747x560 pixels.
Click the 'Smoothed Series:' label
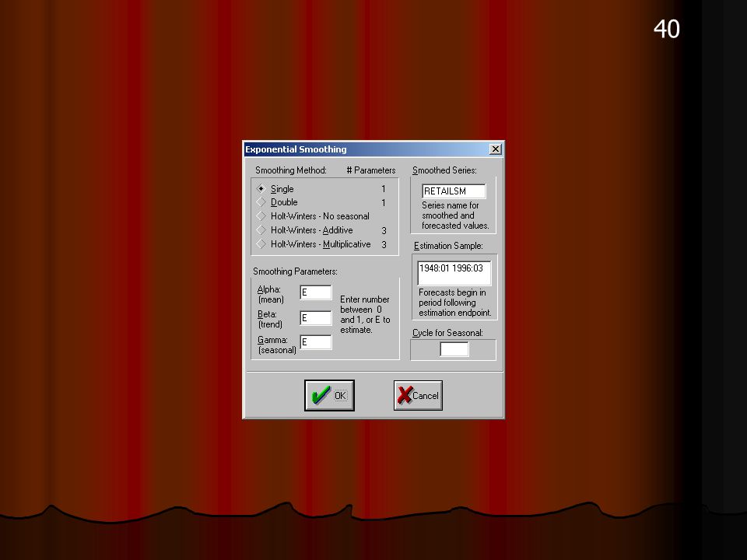pyautogui.click(x=444, y=170)
